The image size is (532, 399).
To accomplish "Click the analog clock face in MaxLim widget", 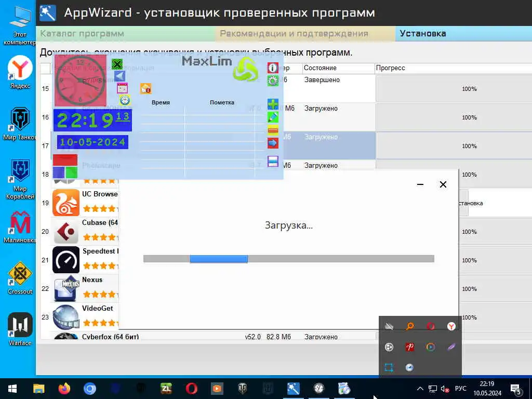I will coord(81,81).
